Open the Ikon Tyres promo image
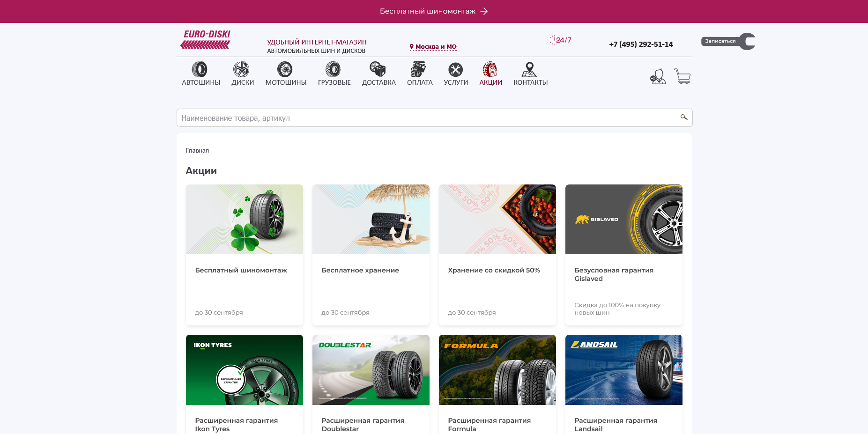Screen dimensions: 868x434 (x=245, y=370)
